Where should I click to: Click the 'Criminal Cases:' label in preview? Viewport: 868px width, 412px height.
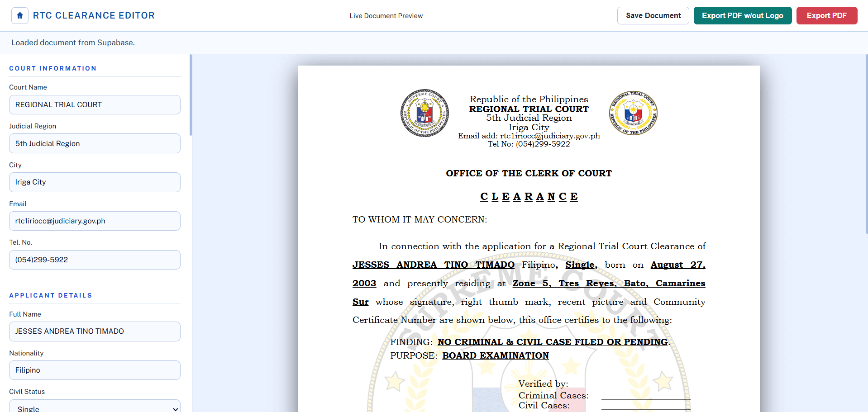click(x=553, y=395)
